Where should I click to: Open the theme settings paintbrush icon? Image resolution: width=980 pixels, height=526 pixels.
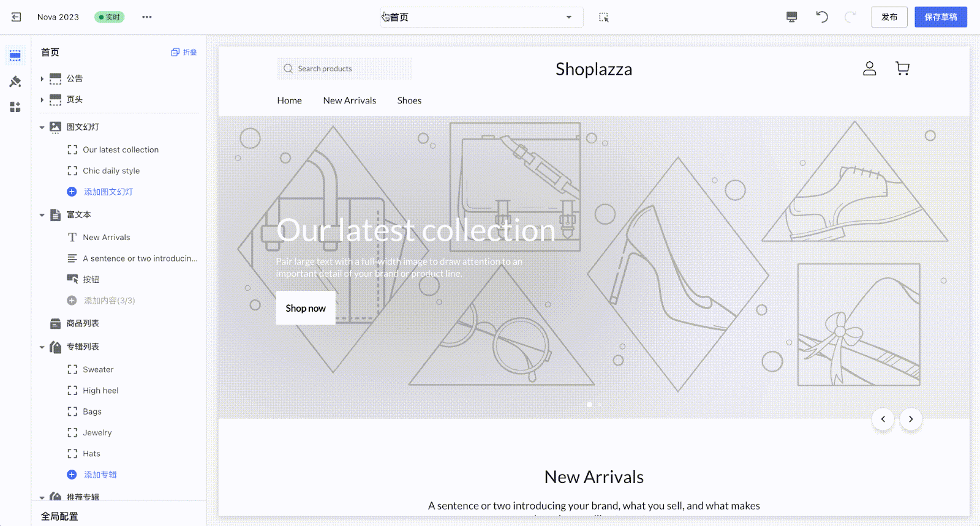pos(15,81)
